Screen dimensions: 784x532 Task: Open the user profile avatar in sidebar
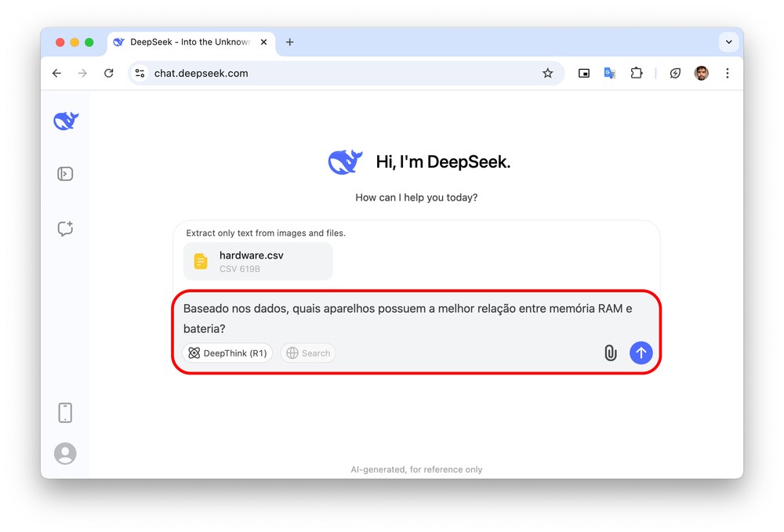click(x=65, y=454)
